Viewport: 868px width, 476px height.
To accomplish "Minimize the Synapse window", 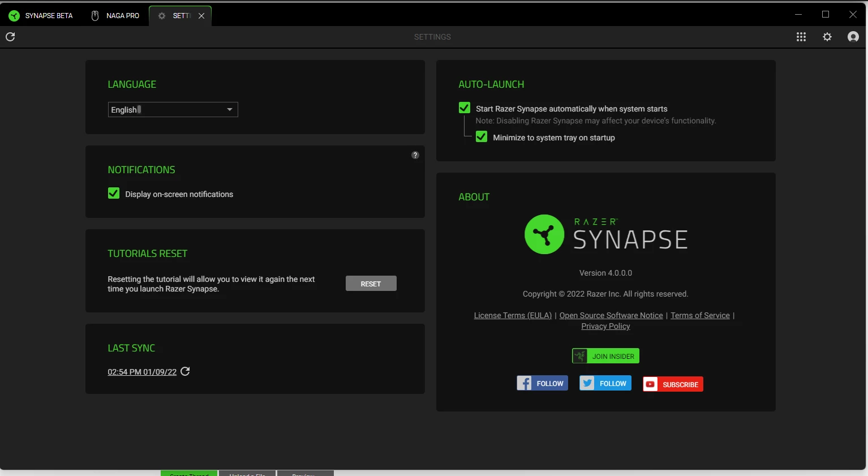I will [798, 15].
